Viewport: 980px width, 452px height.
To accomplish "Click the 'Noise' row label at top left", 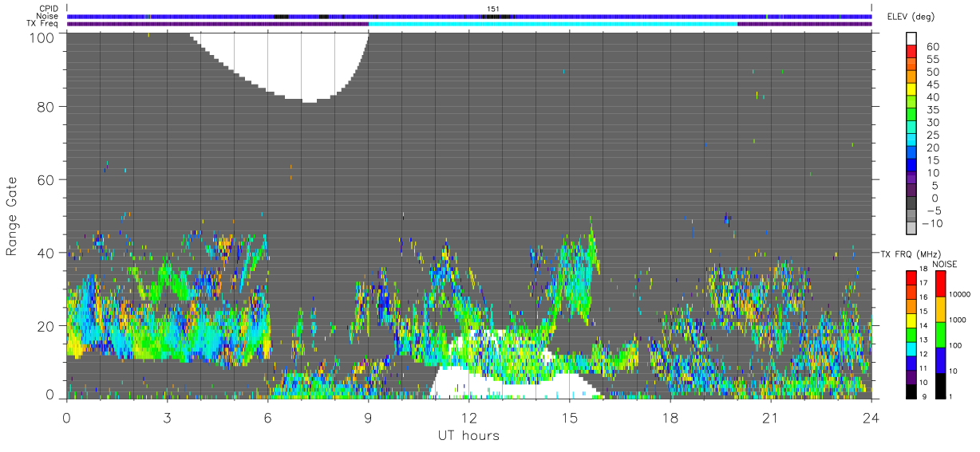I will click(x=49, y=16).
